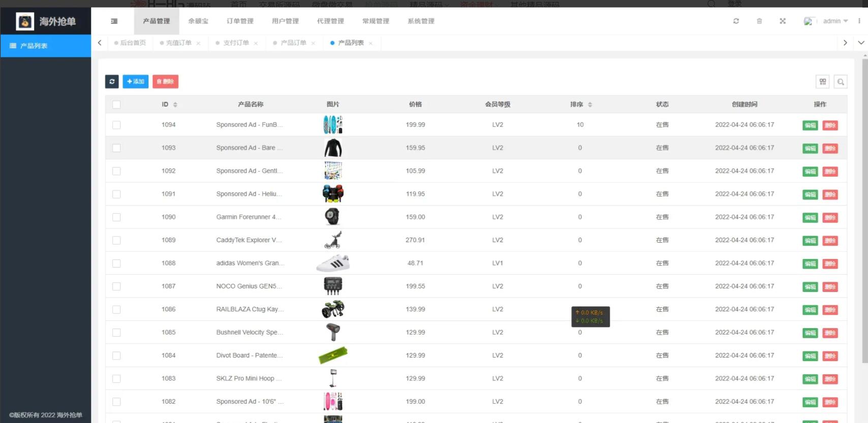Click the green edit button for ID 1090
This screenshot has height=423, width=868.
[x=810, y=218]
